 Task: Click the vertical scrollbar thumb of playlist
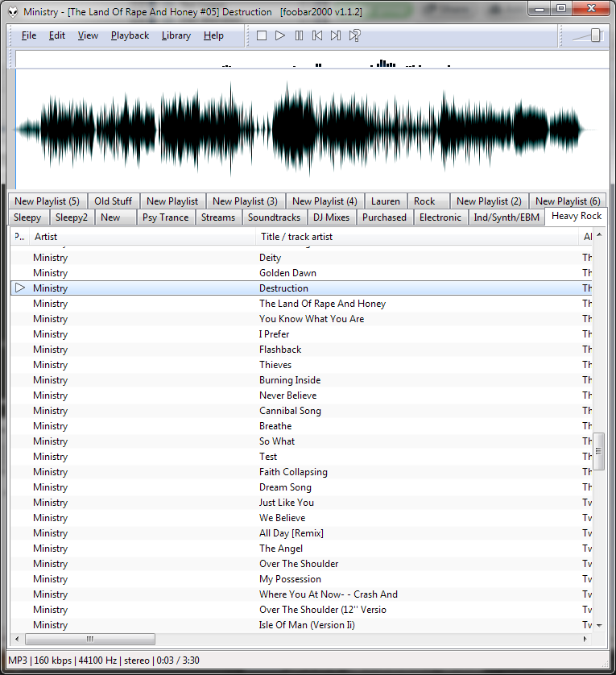(599, 451)
